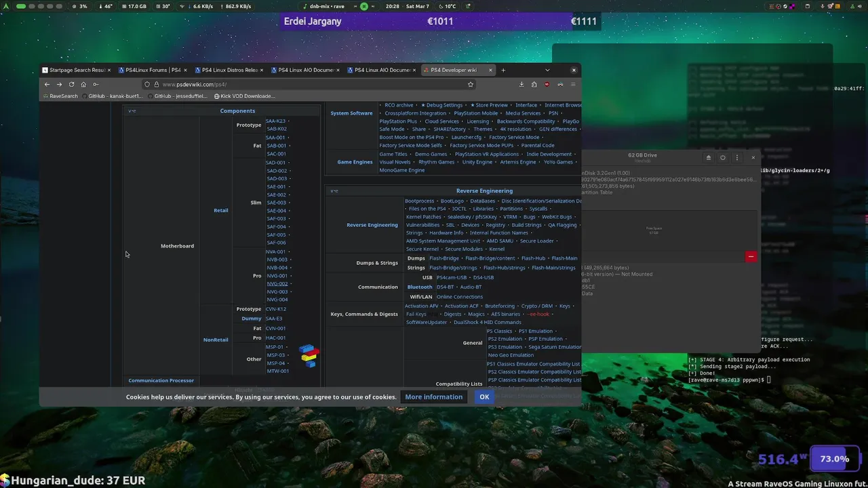The width and height of the screenshot is (868, 488).
Task: Open the Firefox hamburger menu
Action: tap(573, 84)
